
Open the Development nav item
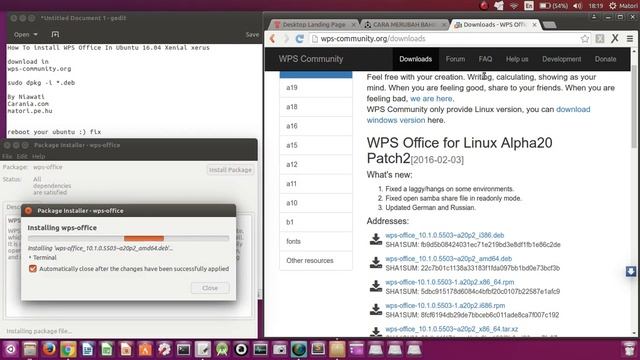point(561,59)
